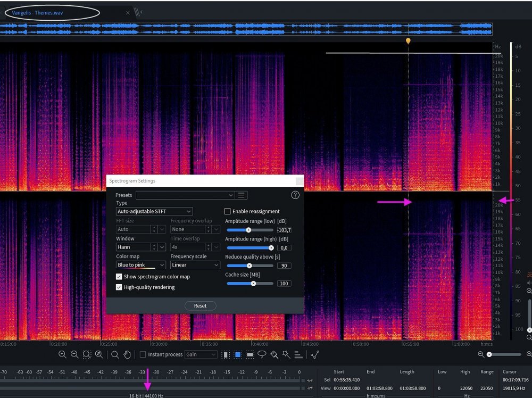Open the Type dropdown Auto-adjustable STFT

(x=154, y=211)
